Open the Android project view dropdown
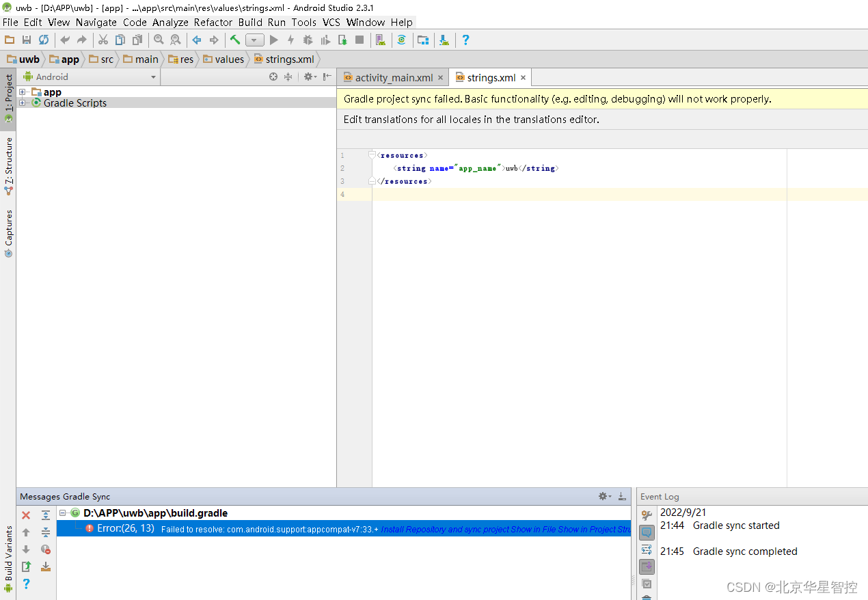This screenshot has width=868, height=600. point(90,77)
